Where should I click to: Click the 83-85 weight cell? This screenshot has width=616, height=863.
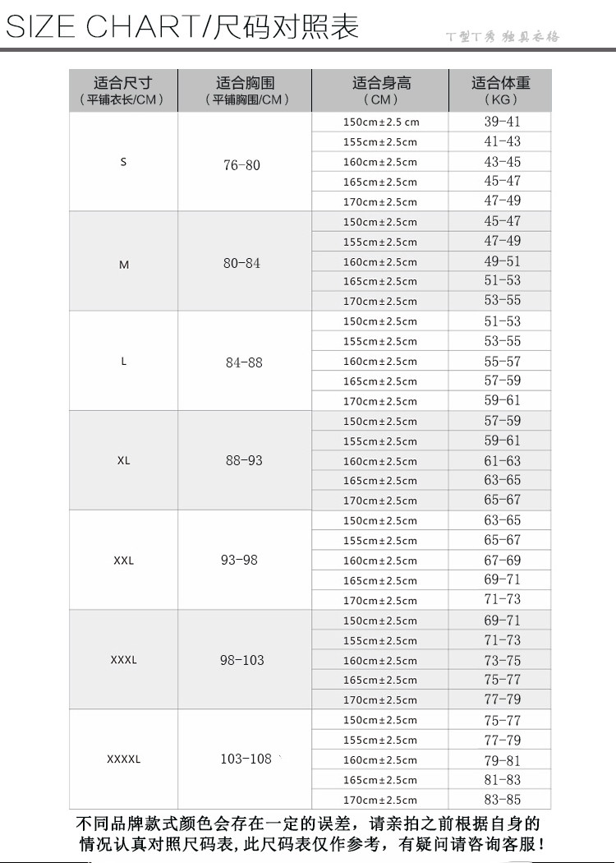(500, 800)
